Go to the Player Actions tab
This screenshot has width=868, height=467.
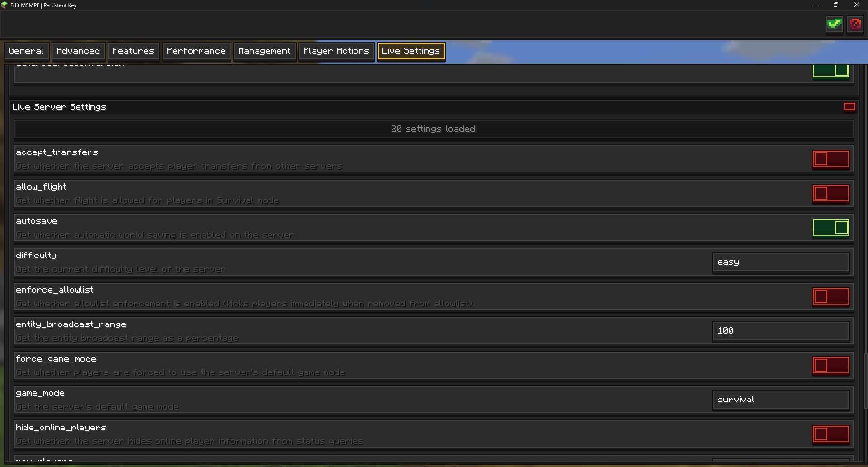pos(336,51)
